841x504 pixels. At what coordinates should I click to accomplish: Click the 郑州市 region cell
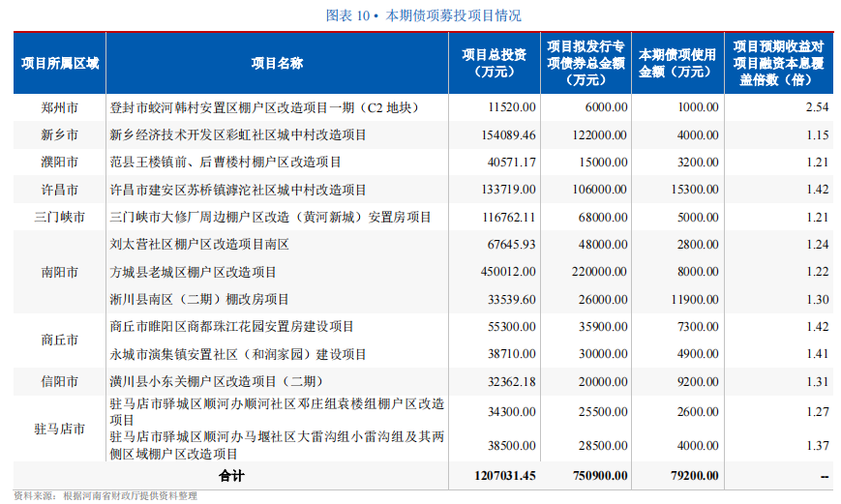click(x=60, y=107)
